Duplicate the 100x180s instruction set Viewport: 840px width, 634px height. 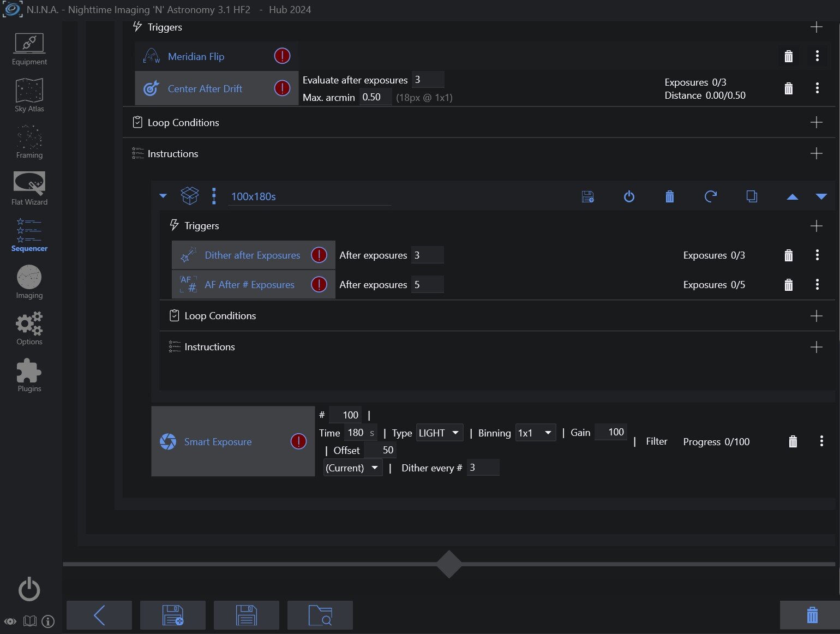point(752,196)
